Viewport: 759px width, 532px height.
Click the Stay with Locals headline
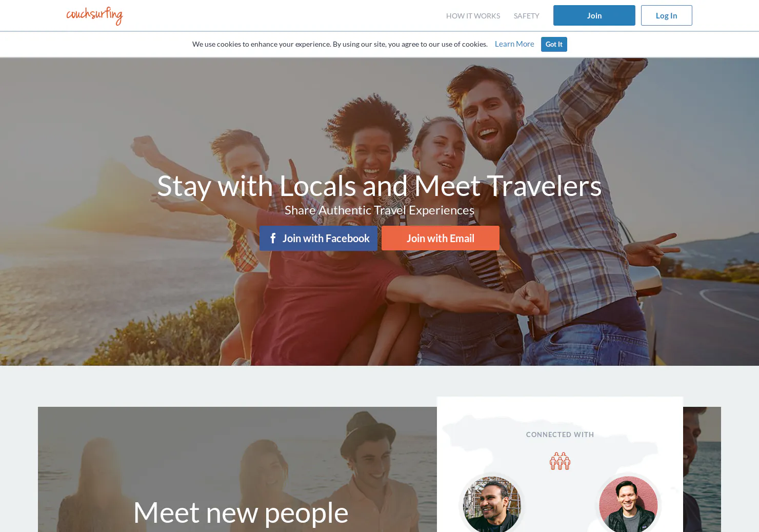point(379,185)
